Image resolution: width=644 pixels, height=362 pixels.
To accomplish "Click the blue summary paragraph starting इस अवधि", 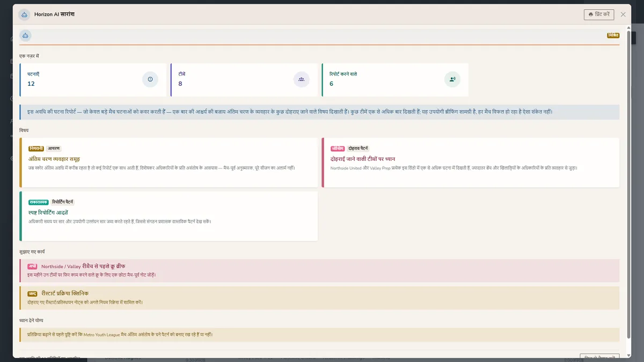I will (x=319, y=112).
